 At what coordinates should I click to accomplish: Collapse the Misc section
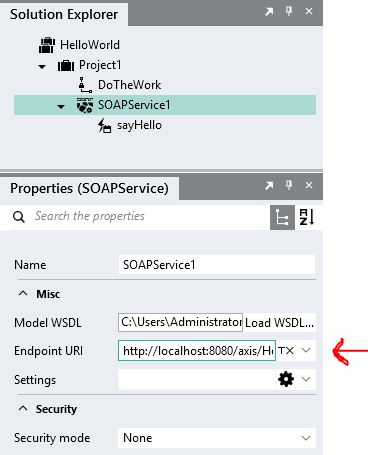pyautogui.click(x=23, y=294)
